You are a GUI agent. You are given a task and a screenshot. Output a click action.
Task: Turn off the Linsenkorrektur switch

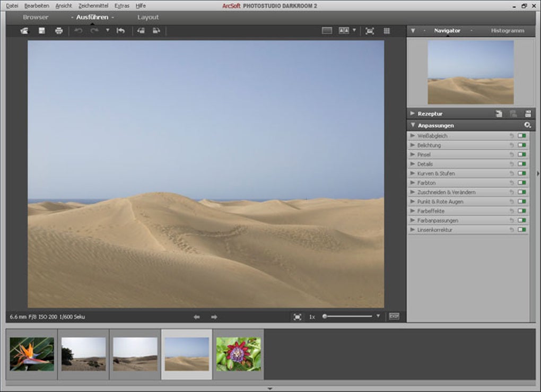[x=522, y=230]
